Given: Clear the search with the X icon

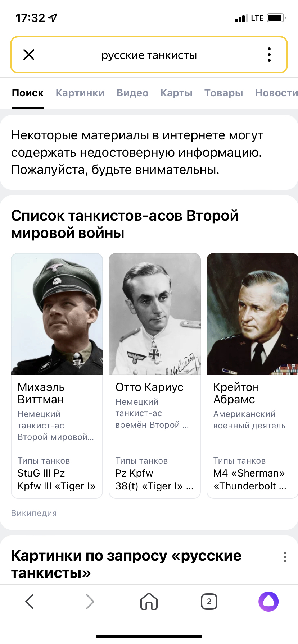Looking at the screenshot, I should 29,55.
